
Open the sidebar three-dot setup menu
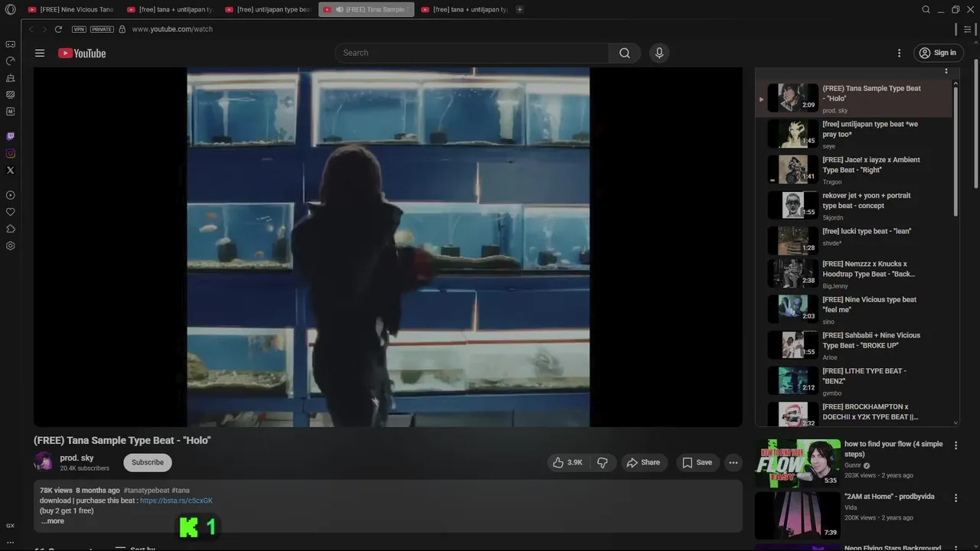[10, 542]
